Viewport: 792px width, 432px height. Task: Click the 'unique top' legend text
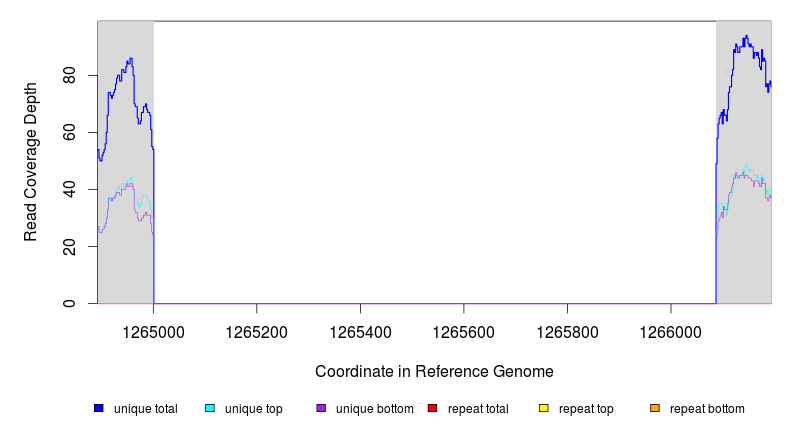[253, 409]
